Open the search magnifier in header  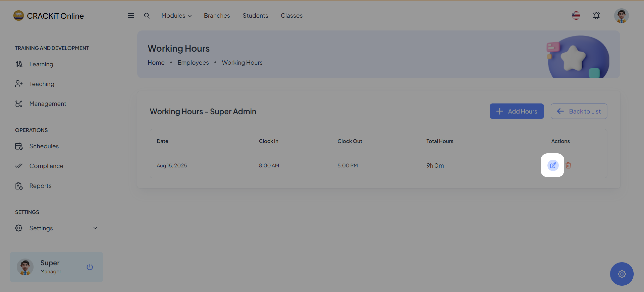coord(147,16)
